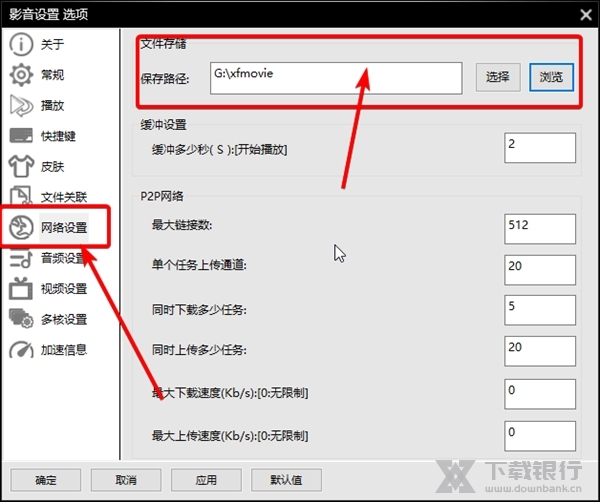Click the Skin t-shirt icon
The width and height of the screenshot is (600, 502).
(21, 166)
